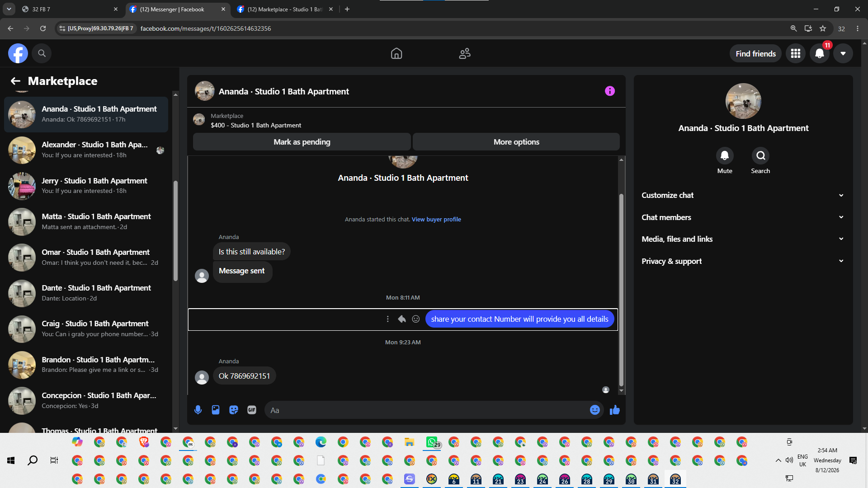Open View buyer profile link

coord(436,219)
